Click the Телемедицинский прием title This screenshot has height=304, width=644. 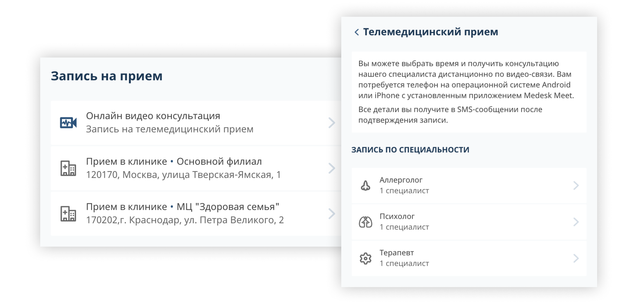pyautogui.click(x=430, y=32)
